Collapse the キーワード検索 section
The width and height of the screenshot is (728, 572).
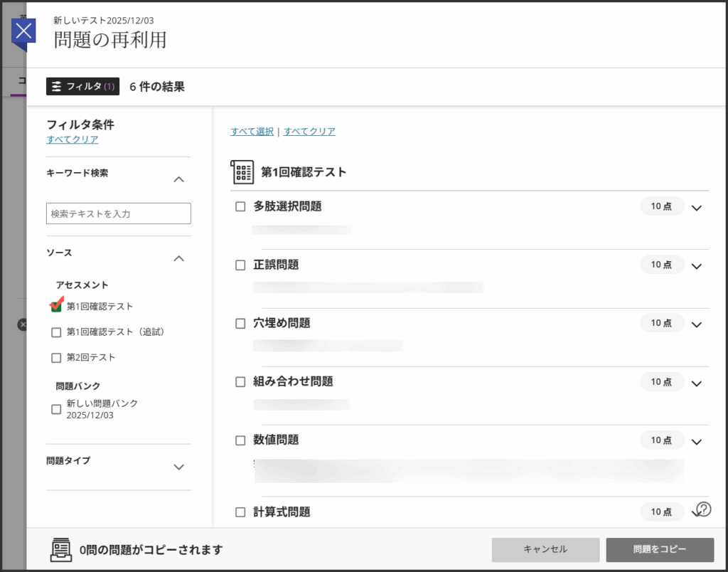179,179
